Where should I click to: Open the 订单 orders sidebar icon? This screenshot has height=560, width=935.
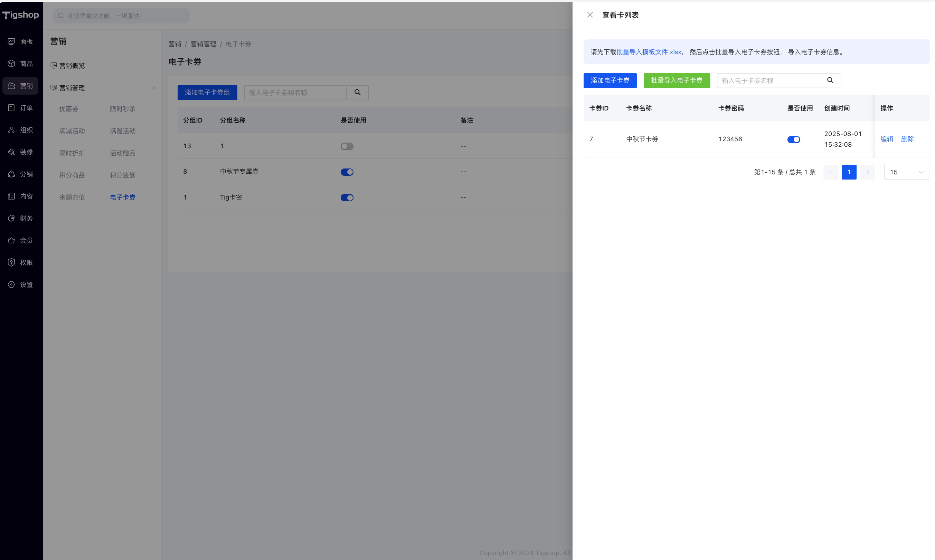tap(11, 108)
